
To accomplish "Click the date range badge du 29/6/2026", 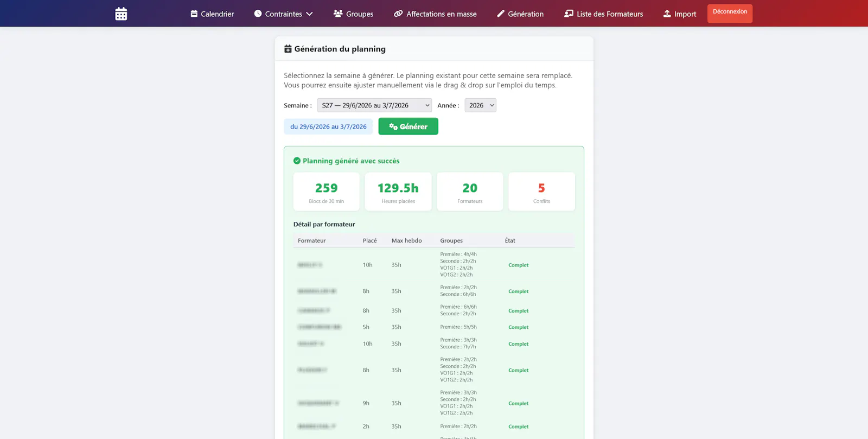I will point(328,126).
